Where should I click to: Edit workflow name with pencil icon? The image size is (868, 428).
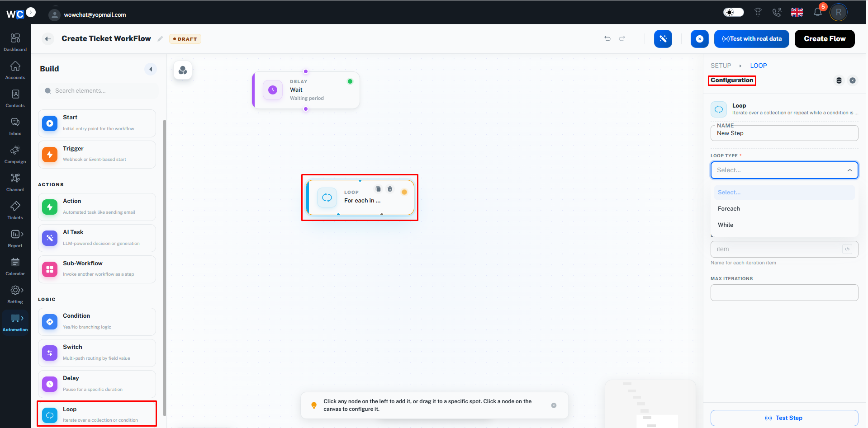(x=160, y=39)
